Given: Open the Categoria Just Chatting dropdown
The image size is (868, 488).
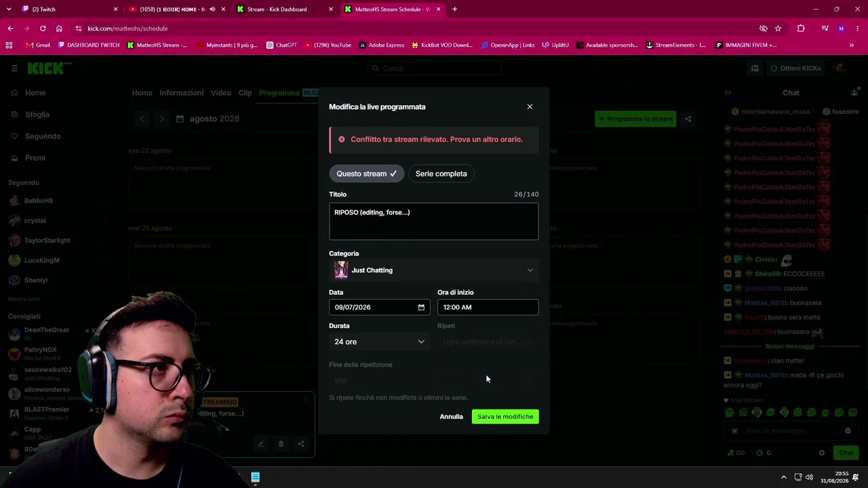Looking at the screenshot, I should [x=434, y=270].
